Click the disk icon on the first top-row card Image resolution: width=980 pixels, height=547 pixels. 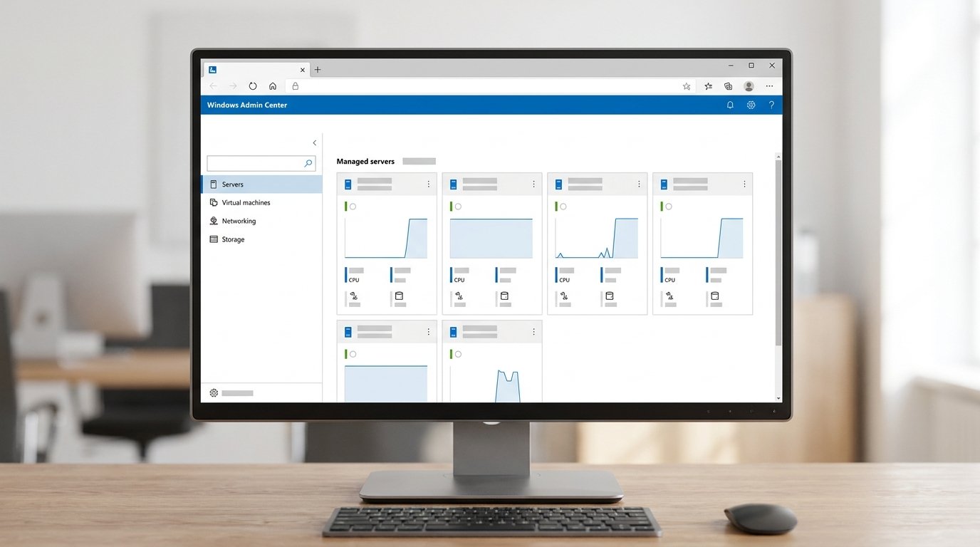tap(399, 296)
